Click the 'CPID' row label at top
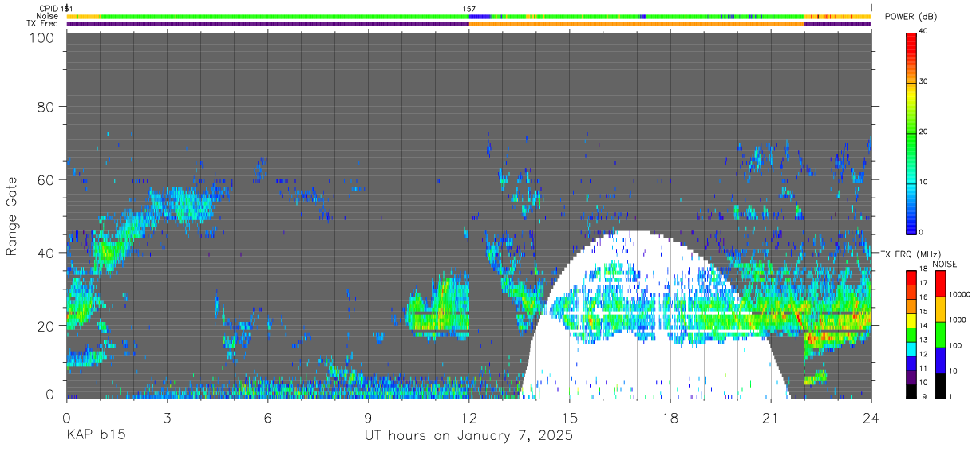The width and height of the screenshot is (980, 452). 49,9
